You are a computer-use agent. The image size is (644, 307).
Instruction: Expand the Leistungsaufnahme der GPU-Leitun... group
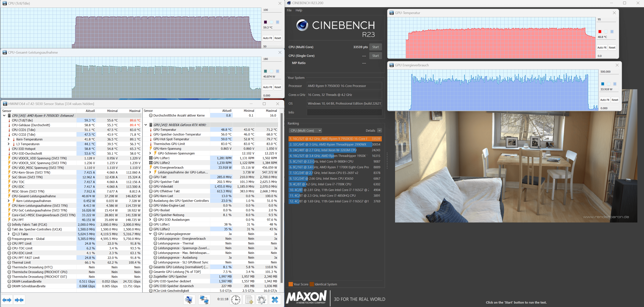pyautogui.click(x=150, y=172)
